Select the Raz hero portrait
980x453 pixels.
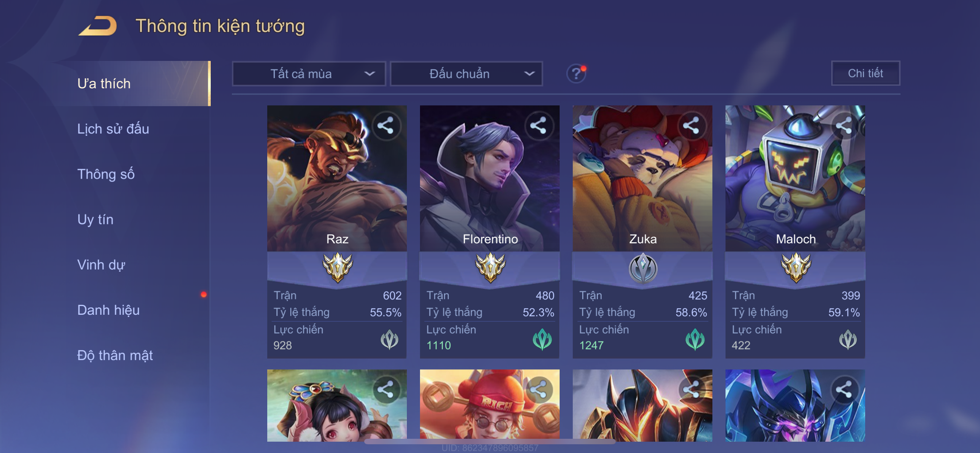pyautogui.click(x=337, y=178)
